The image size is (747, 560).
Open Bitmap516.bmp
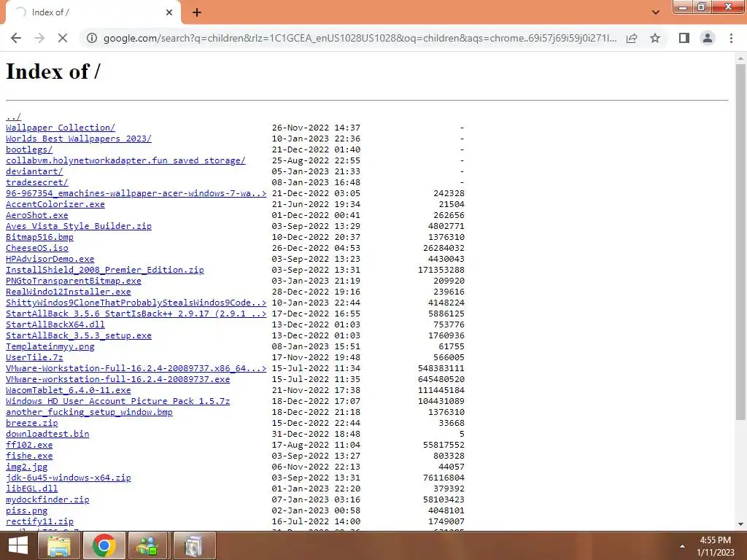coord(39,237)
